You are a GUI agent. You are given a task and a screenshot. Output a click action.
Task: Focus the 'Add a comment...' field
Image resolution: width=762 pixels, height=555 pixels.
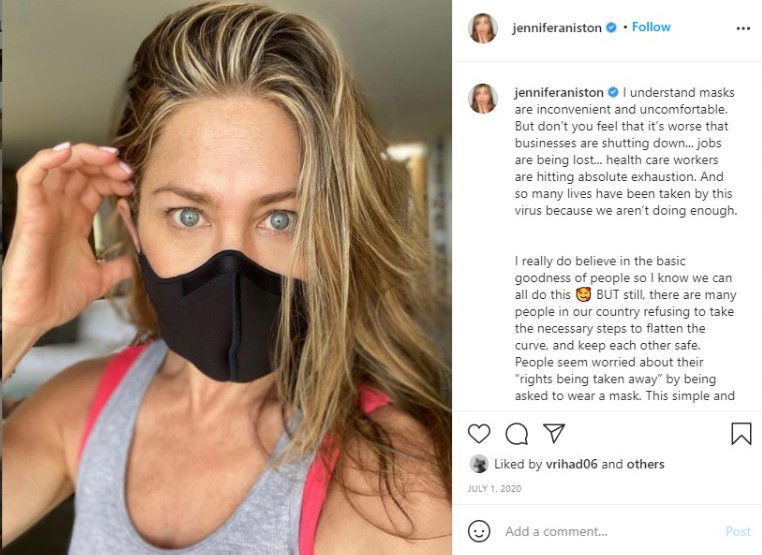[x=608, y=531]
